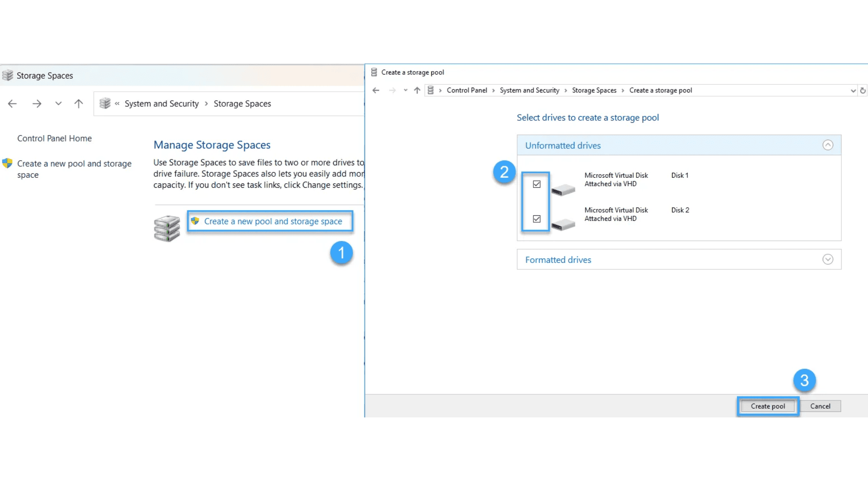This screenshot has width=868, height=481.
Task: Click System and Security breadcrumb in storage pool window
Action: (529, 90)
